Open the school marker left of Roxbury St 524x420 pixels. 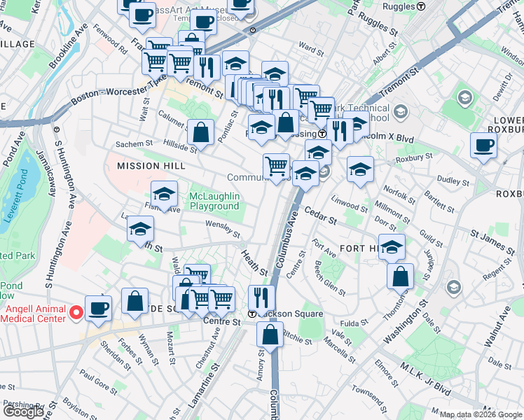click(360, 171)
